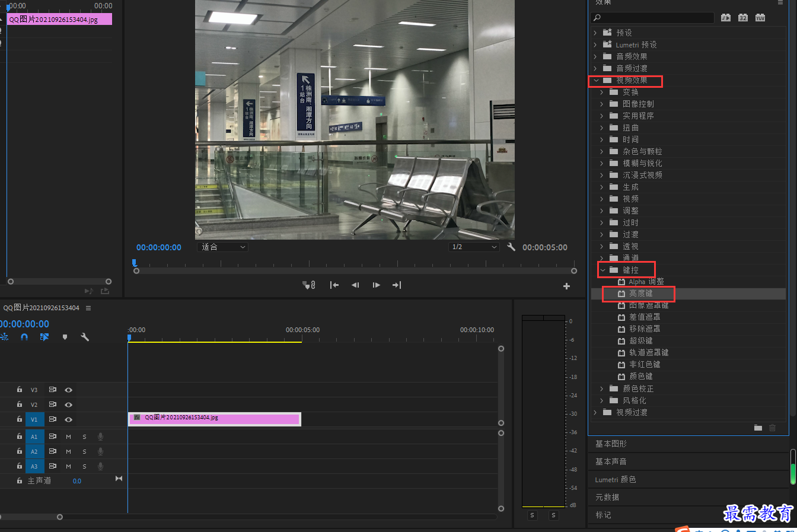797x532 pixels.
Task: Toggle lock on track V1
Action: click(20, 419)
